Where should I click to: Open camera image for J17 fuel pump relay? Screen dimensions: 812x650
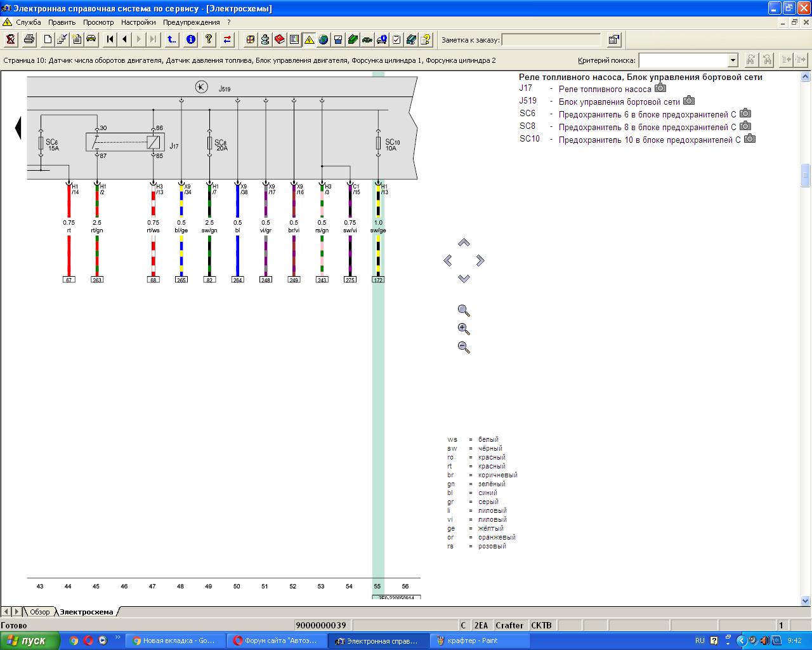(x=660, y=88)
